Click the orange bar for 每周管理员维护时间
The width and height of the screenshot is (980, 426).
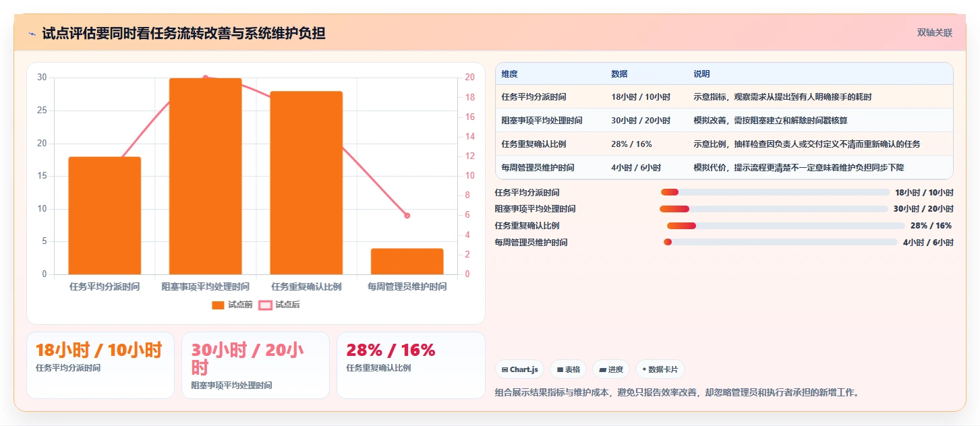point(407,261)
